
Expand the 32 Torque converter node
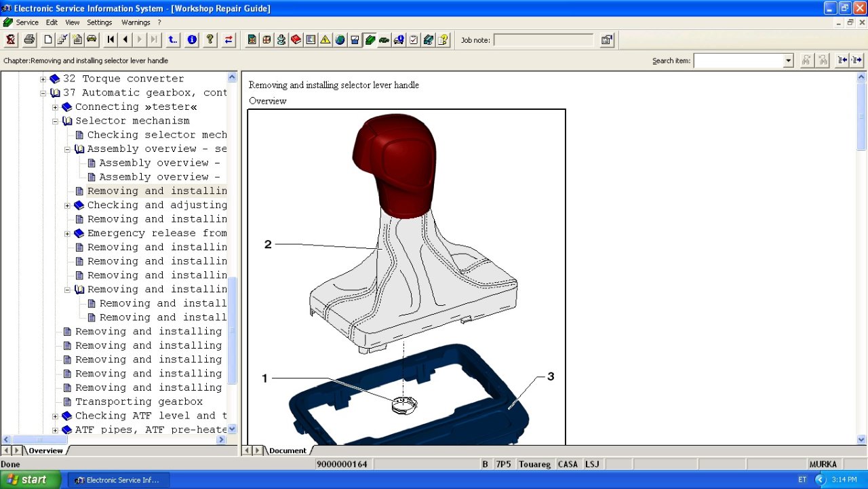[x=43, y=79]
